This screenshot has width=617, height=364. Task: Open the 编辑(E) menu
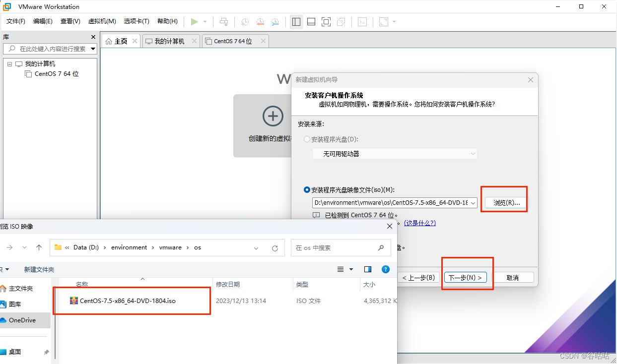point(43,21)
